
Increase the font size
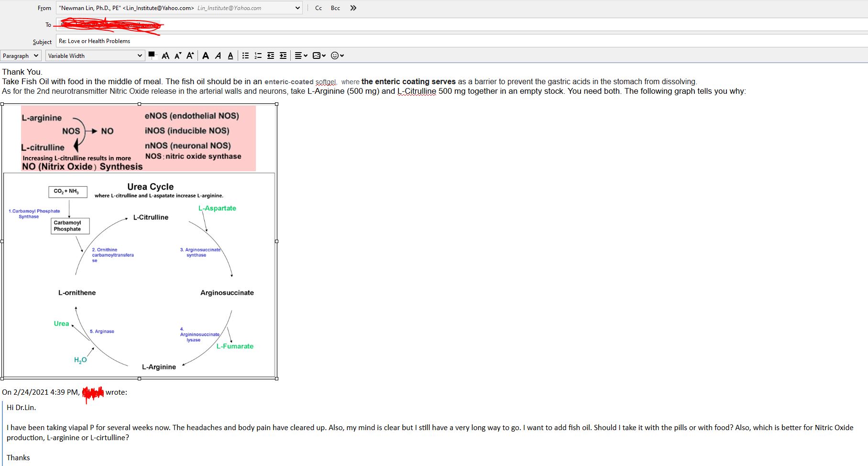[190, 56]
